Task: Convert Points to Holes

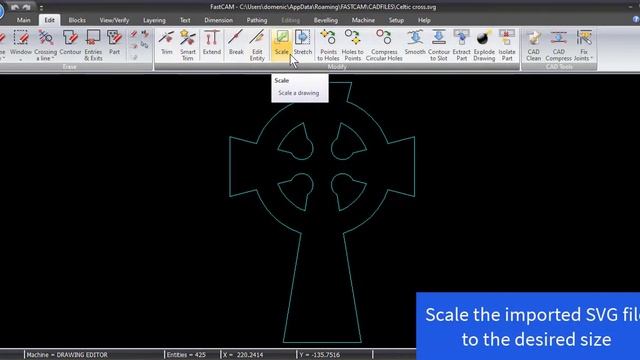Action: point(328,45)
